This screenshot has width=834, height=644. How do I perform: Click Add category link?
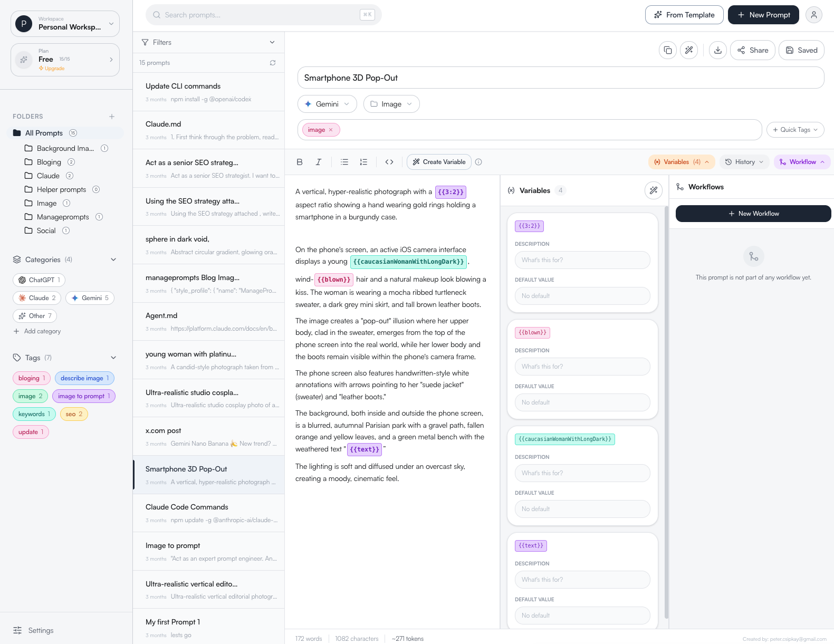[37, 331]
